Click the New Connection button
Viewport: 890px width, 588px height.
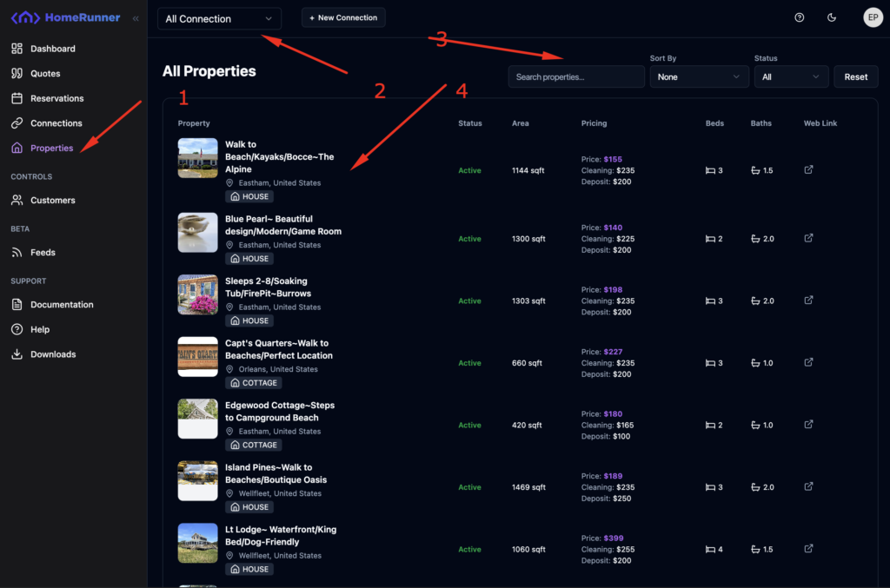[343, 18]
